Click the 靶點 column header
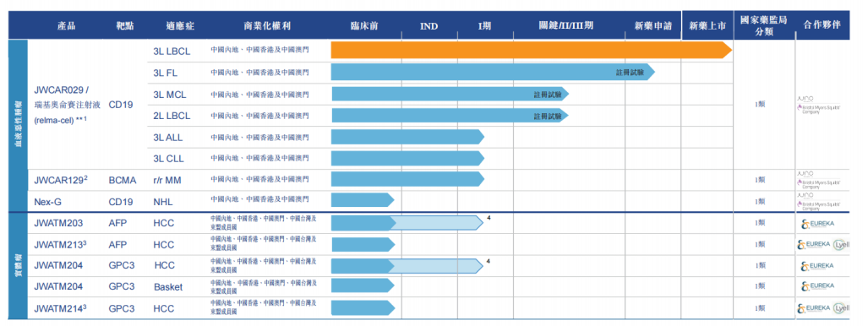868x326 pixels. pos(125,26)
